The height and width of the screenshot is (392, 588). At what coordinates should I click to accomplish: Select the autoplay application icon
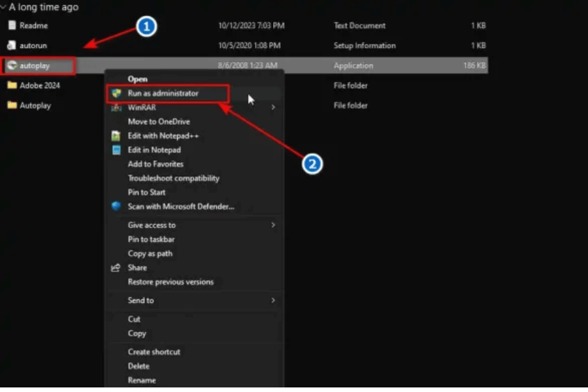tap(11, 65)
